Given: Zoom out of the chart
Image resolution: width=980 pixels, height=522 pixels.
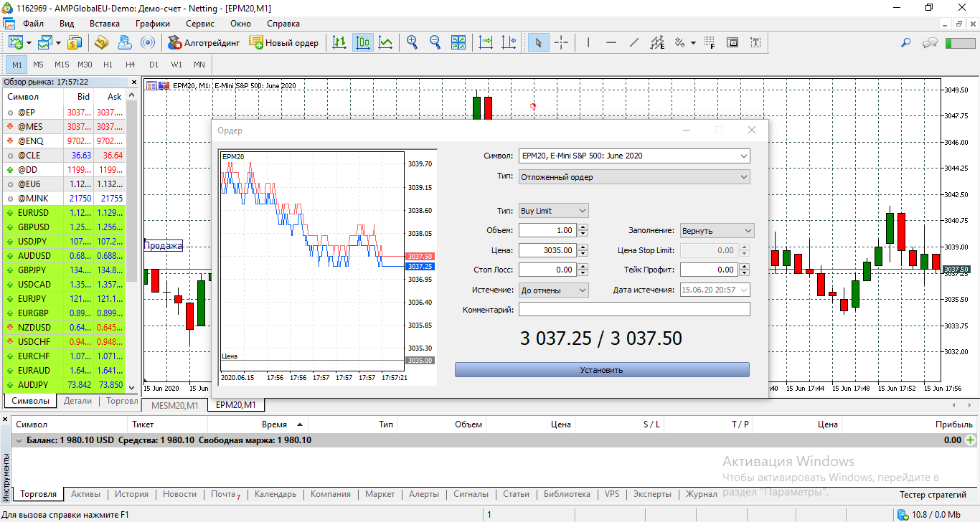Looking at the screenshot, I should (x=435, y=43).
